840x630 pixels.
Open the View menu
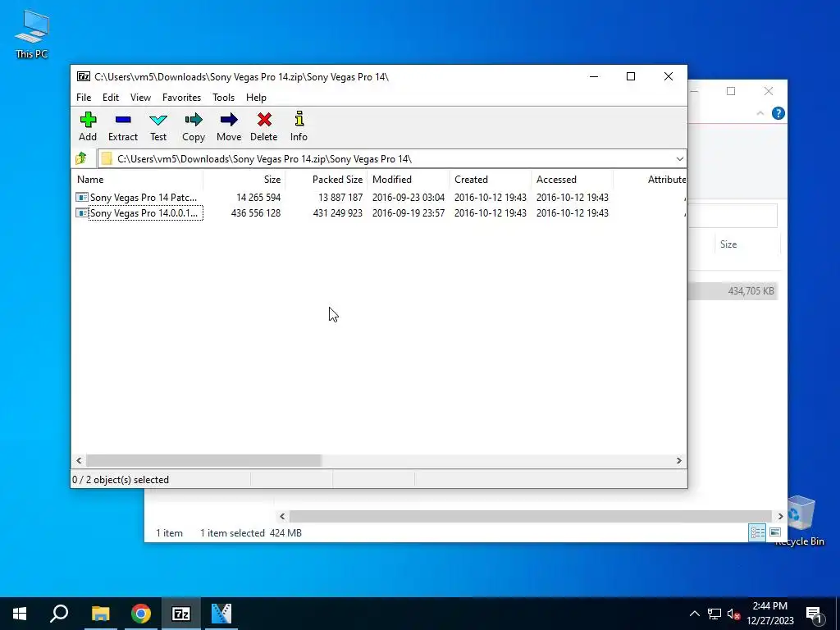coord(140,98)
